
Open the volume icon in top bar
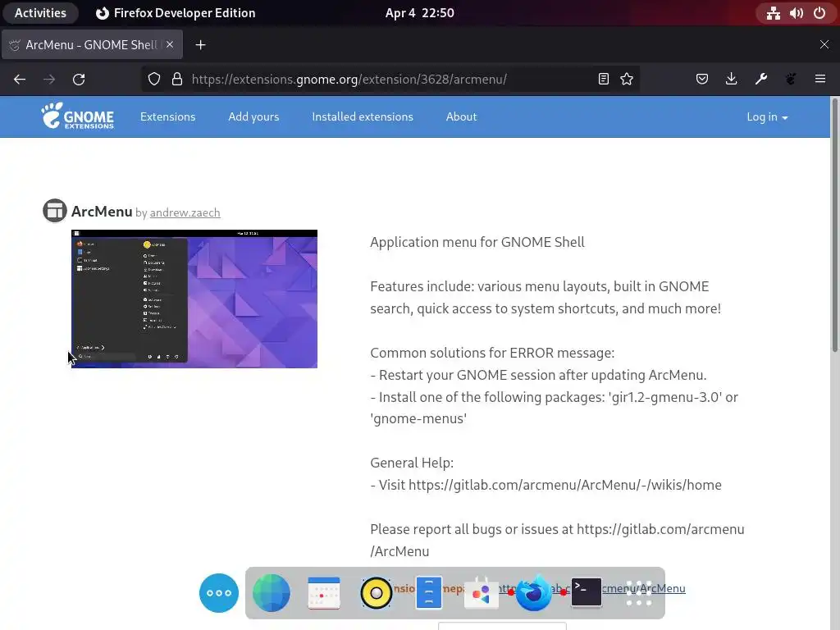[796, 13]
